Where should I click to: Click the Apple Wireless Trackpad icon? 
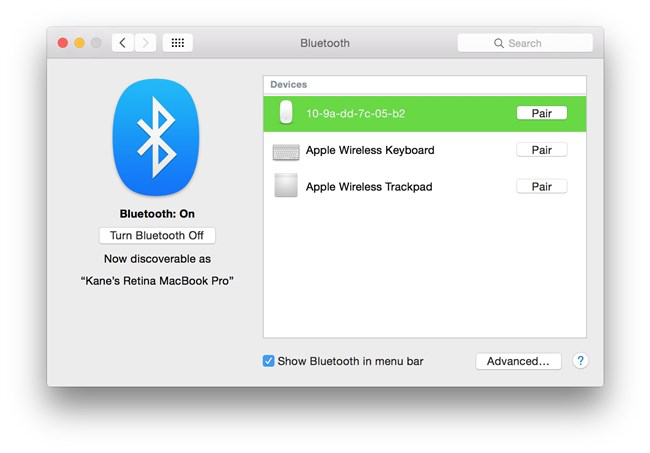[x=286, y=185]
